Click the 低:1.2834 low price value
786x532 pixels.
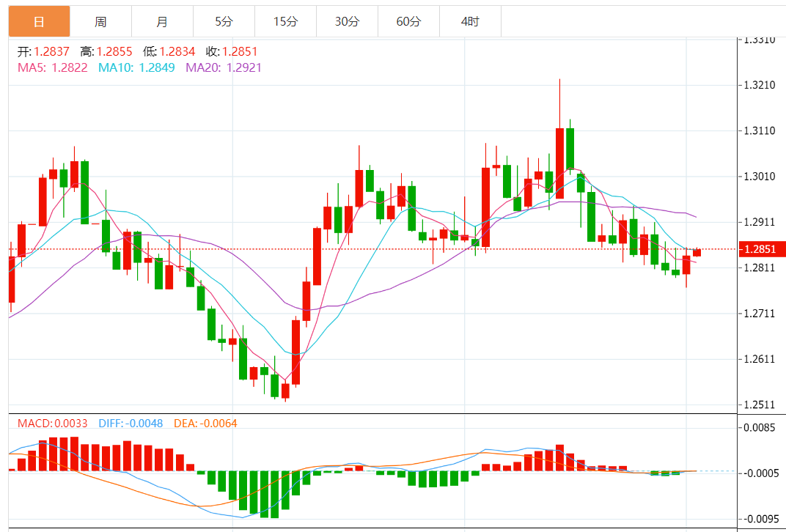point(169,51)
